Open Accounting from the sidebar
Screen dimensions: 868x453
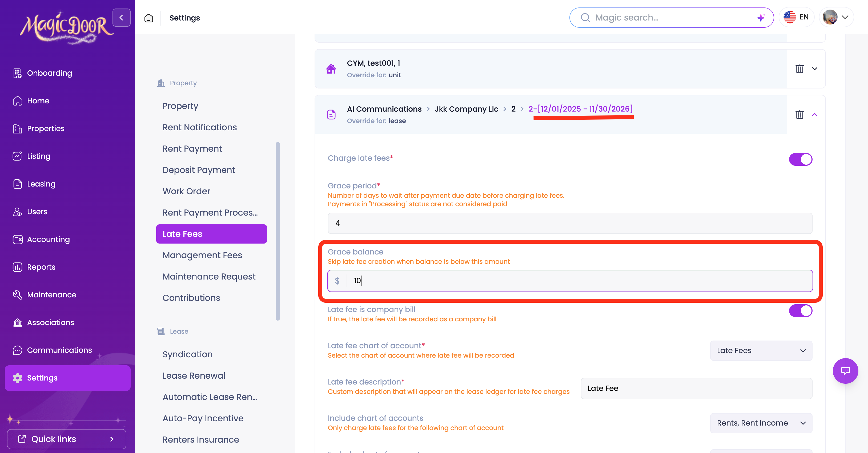(48, 239)
